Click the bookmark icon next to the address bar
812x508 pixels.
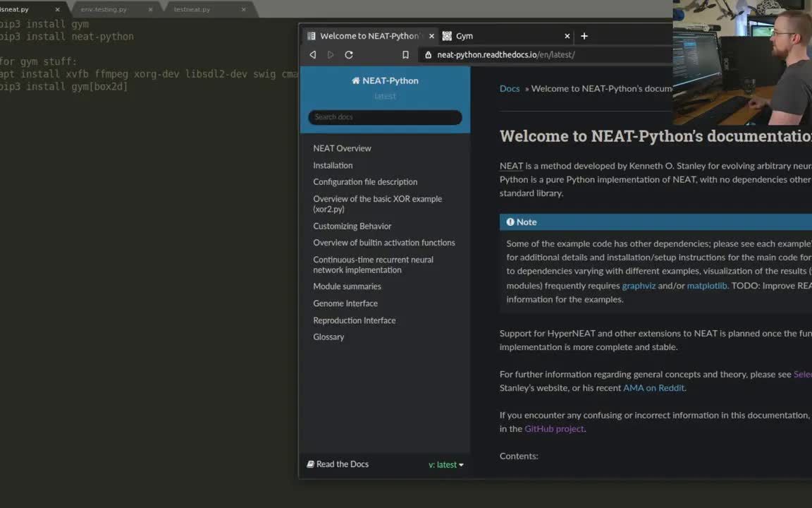(x=405, y=54)
